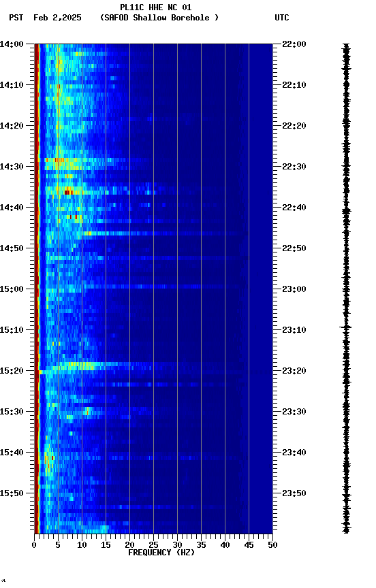
Task: Click the 5 Hz frequency tick label
Action: [58, 545]
